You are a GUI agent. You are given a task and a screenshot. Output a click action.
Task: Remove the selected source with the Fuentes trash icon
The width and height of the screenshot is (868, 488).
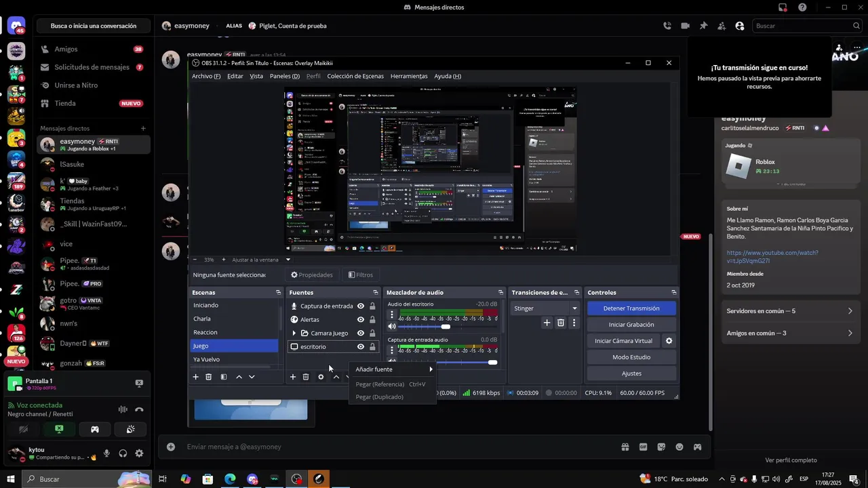click(x=306, y=377)
